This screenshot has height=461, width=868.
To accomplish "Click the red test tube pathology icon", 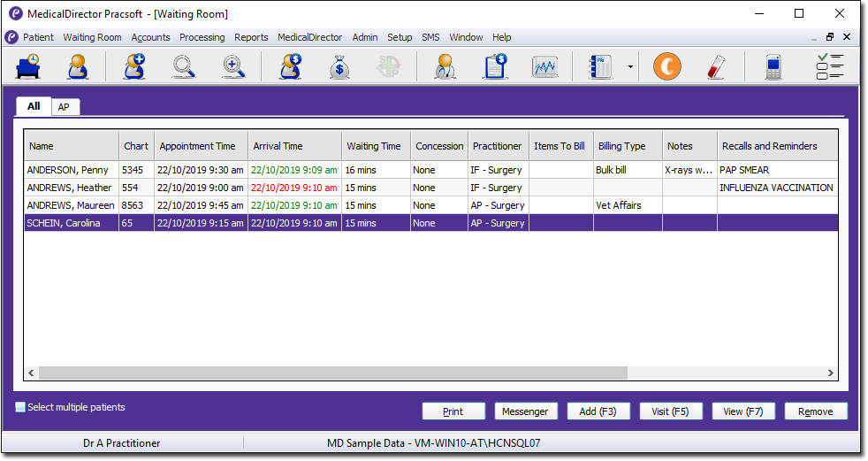I will [714, 67].
